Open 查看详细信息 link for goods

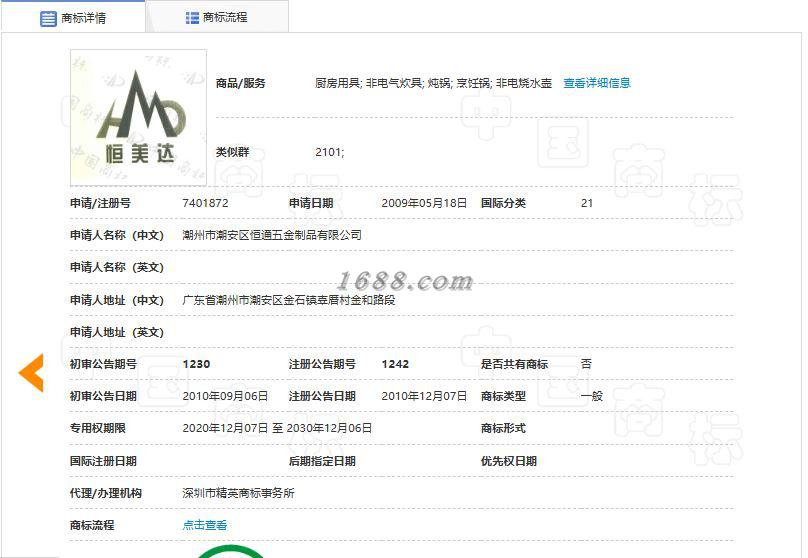(x=597, y=82)
